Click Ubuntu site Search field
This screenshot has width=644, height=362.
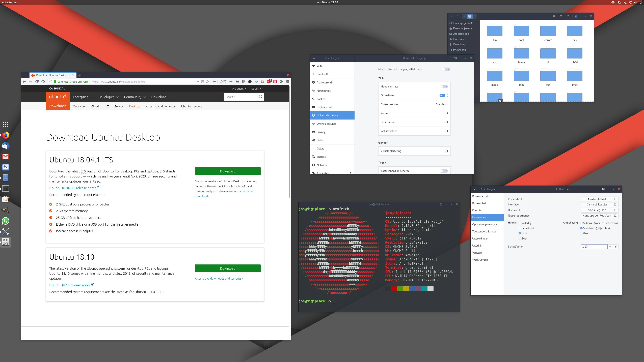[x=240, y=97]
